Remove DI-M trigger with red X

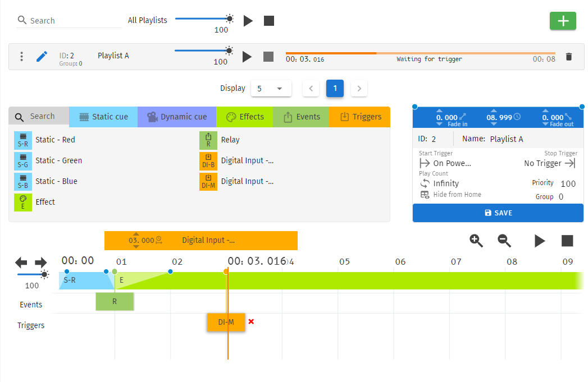tap(251, 321)
